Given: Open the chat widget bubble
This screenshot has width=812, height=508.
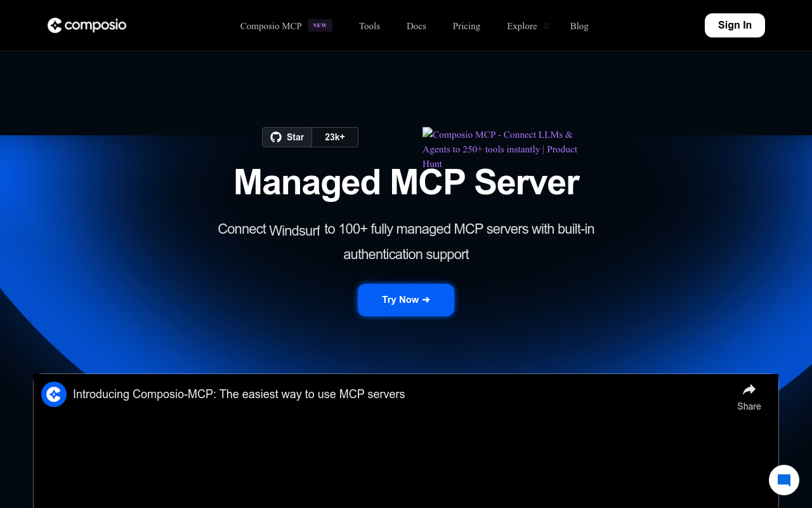Looking at the screenshot, I should [783, 480].
